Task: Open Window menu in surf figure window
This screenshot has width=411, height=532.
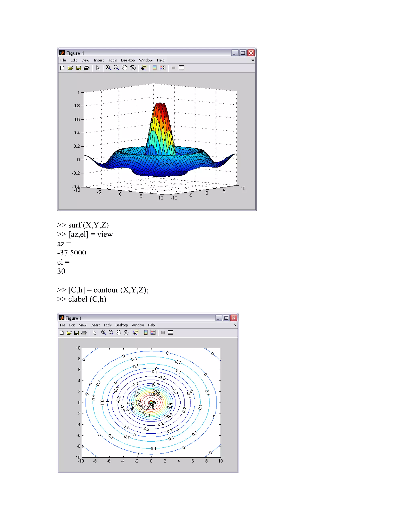Action: tap(146, 60)
